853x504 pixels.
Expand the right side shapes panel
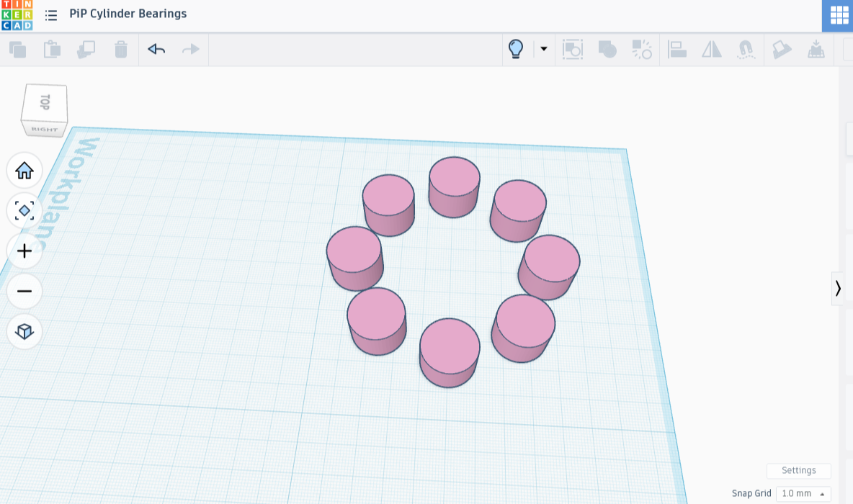[838, 288]
